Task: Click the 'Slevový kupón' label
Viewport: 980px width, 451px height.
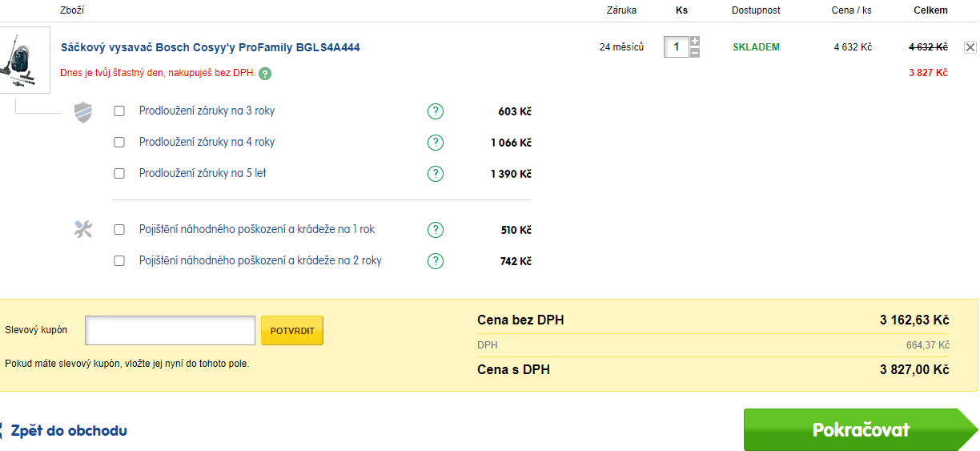Action: [36, 330]
